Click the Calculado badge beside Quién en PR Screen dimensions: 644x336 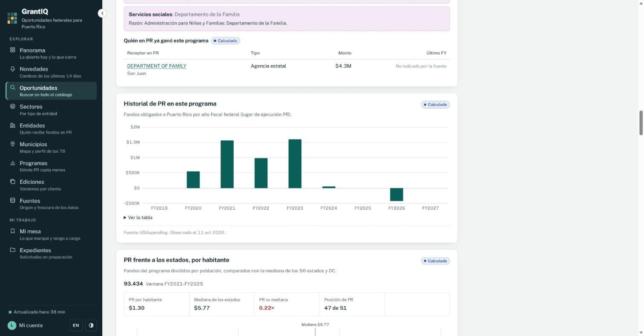[x=225, y=41]
